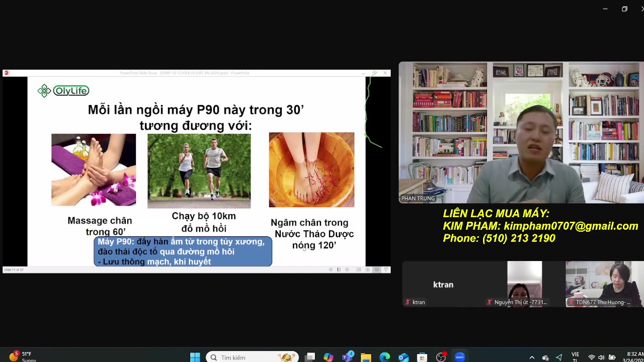644x362 pixels.
Task: Select TDN677 Thu Huong participant video
Action: (x=605, y=284)
